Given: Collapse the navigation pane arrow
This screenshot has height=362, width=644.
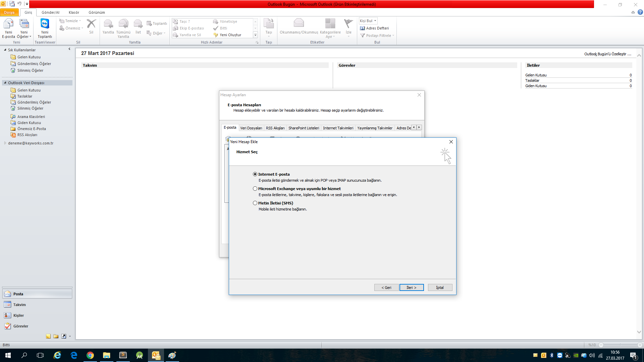Looking at the screenshot, I should click(69, 49).
